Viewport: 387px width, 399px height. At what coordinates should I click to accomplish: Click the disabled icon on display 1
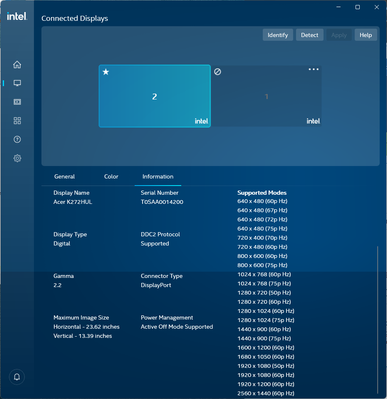pos(217,72)
